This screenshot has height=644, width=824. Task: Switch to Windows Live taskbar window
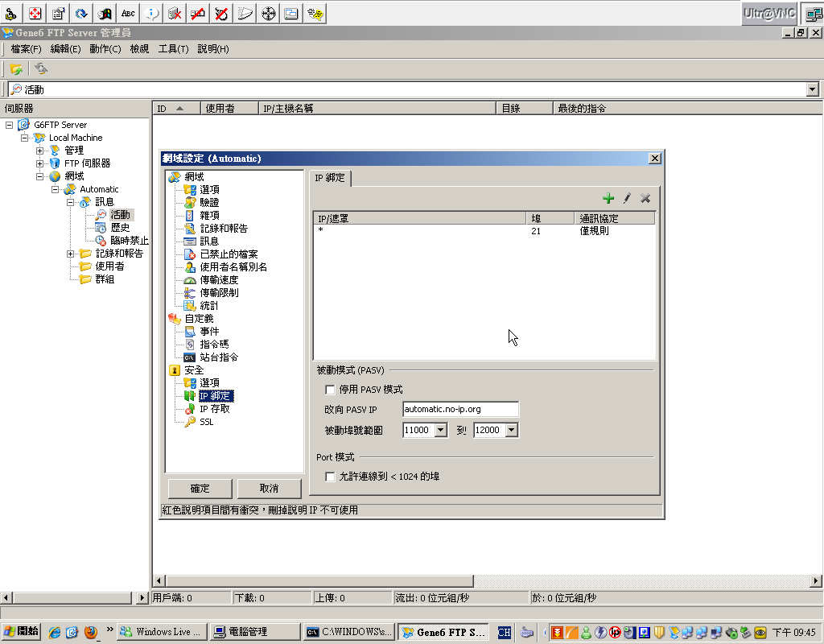pyautogui.click(x=161, y=632)
